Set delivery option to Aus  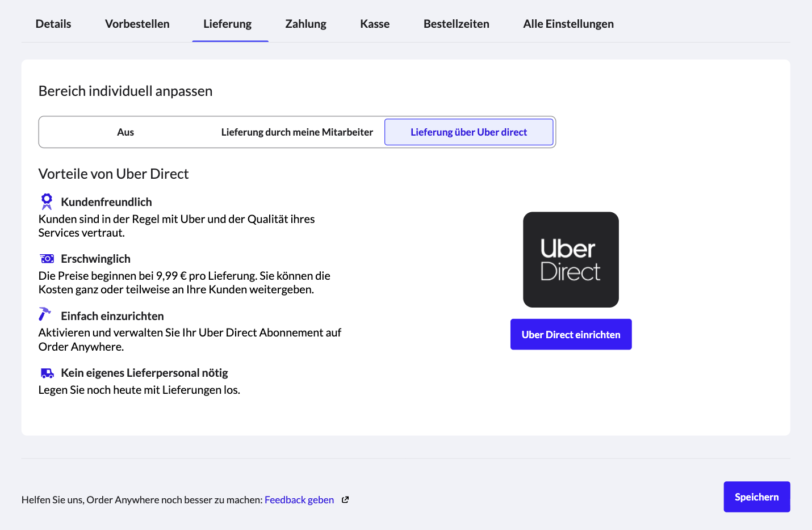pyautogui.click(x=125, y=132)
